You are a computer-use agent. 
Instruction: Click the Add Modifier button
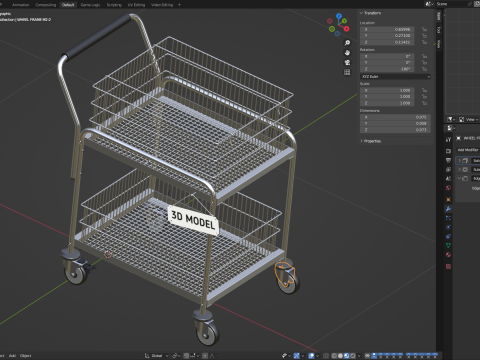468,150
